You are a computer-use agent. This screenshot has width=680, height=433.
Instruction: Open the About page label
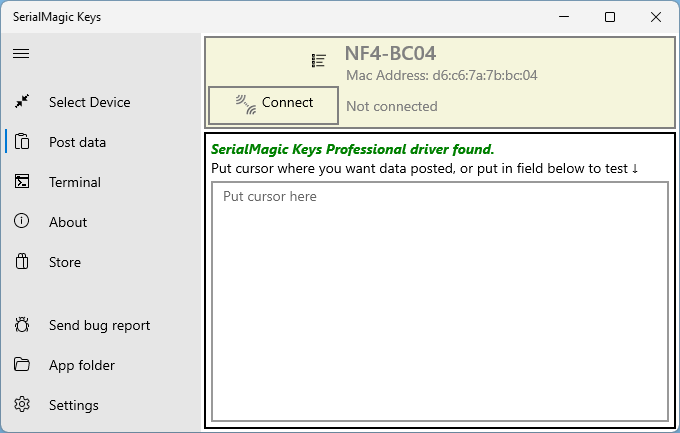pyautogui.click(x=68, y=222)
